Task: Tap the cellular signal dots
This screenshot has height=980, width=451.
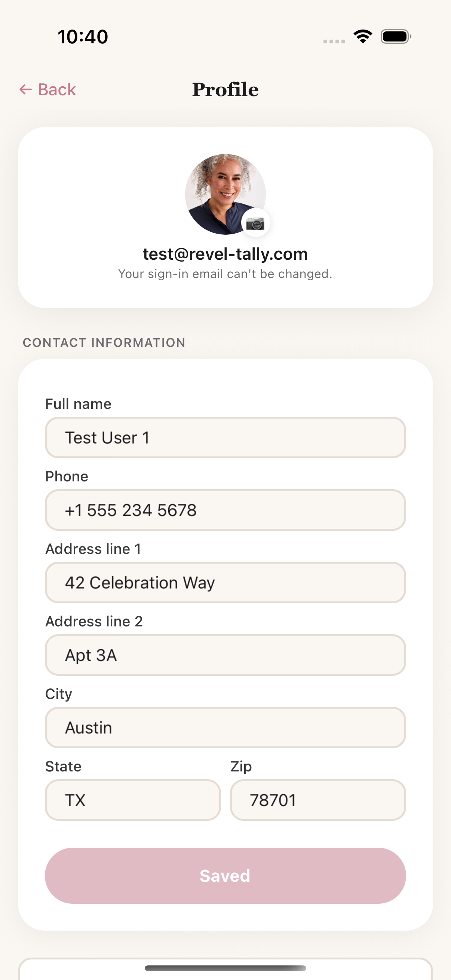Action: coord(334,41)
